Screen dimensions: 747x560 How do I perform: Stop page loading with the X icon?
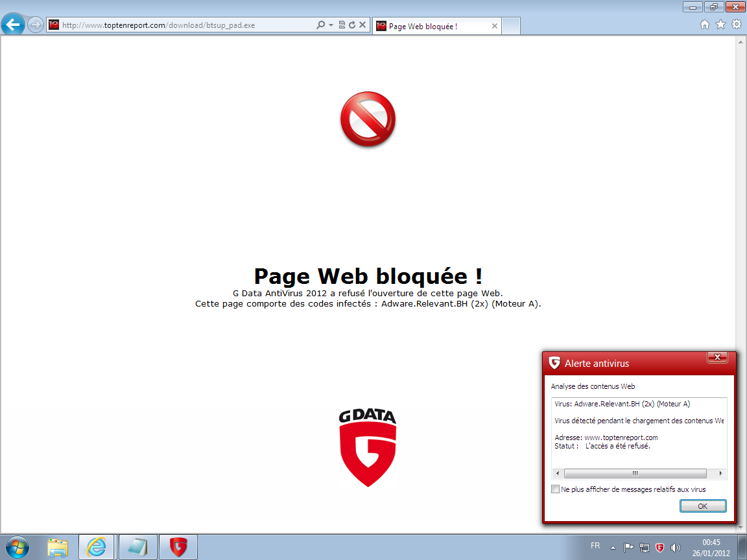click(362, 25)
